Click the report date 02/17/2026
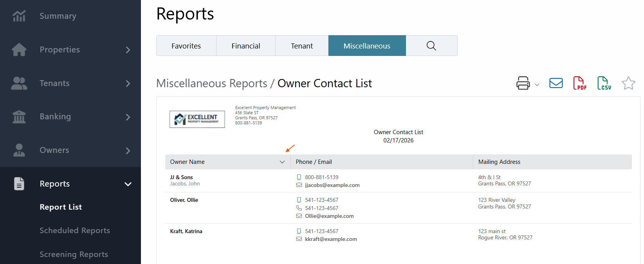This screenshot has height=264, width=644. (398, 140)
